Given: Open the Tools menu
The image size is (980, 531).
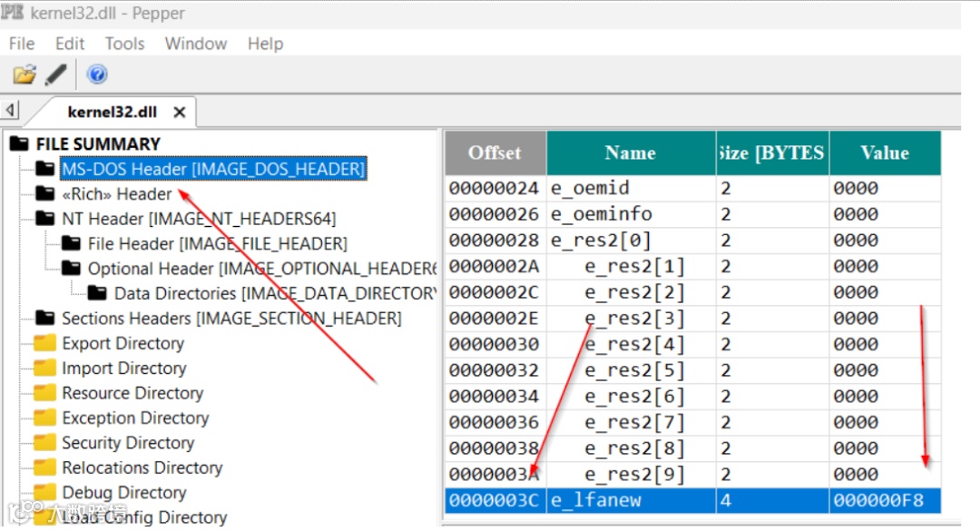Looking at the screenshot, I should [124, 44].
